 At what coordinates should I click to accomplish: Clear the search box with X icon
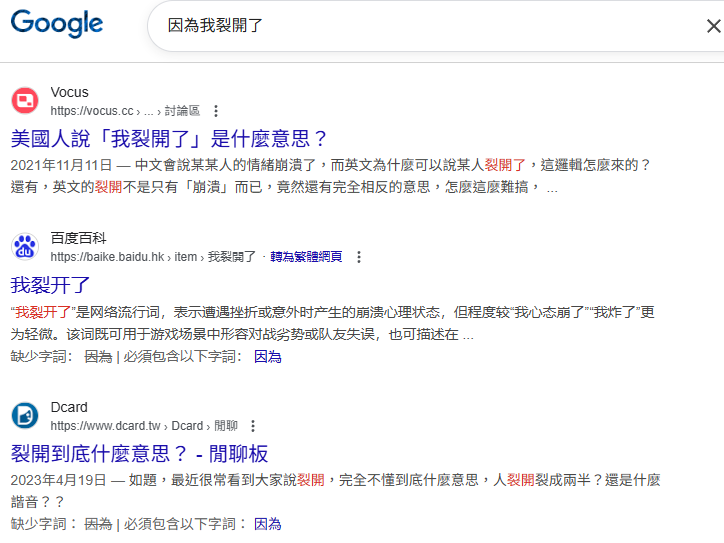coord(713,26)
